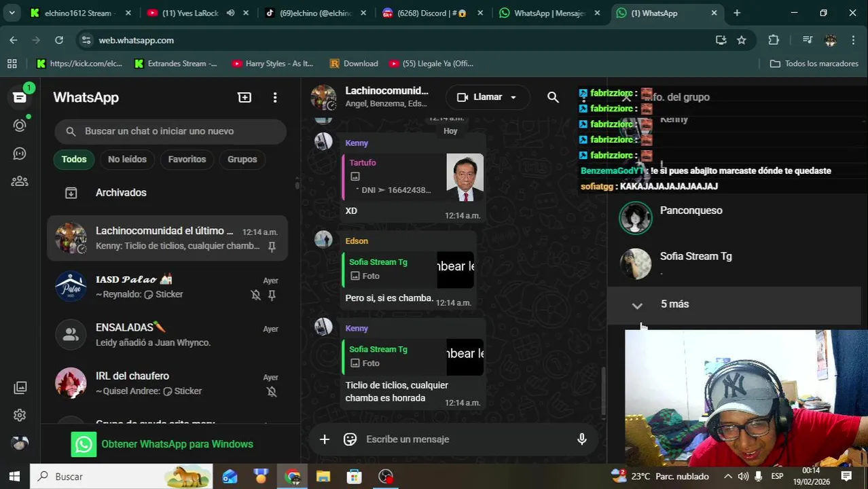Start a new chat with the plus icon
868x489 pixels.
245,97
